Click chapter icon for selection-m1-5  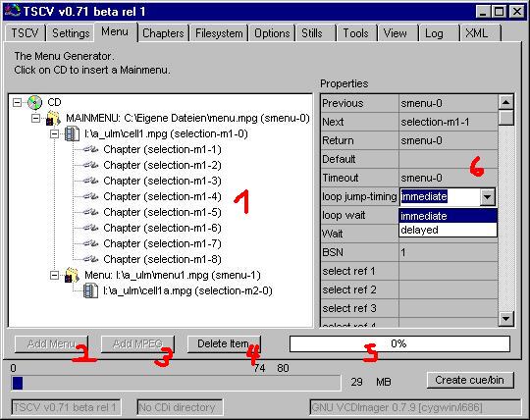point(90,212)
